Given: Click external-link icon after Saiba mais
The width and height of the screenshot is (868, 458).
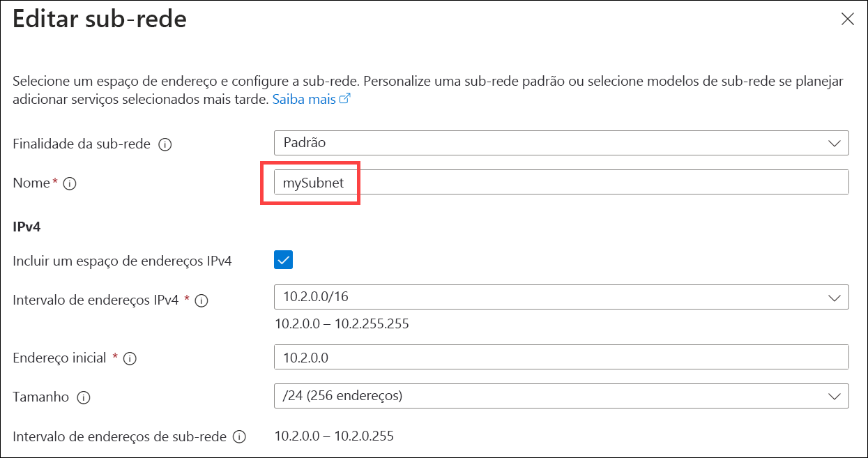Looking at the screenshot, I should click(x=344, y=99).
